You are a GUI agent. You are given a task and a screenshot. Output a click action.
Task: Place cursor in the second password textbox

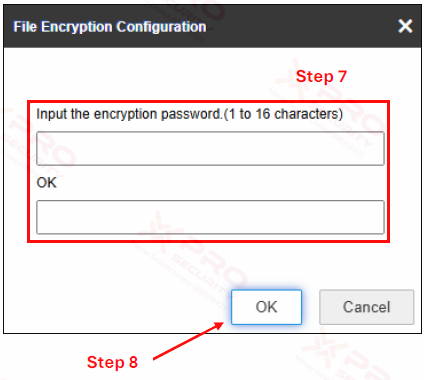(x=210, y=217)
